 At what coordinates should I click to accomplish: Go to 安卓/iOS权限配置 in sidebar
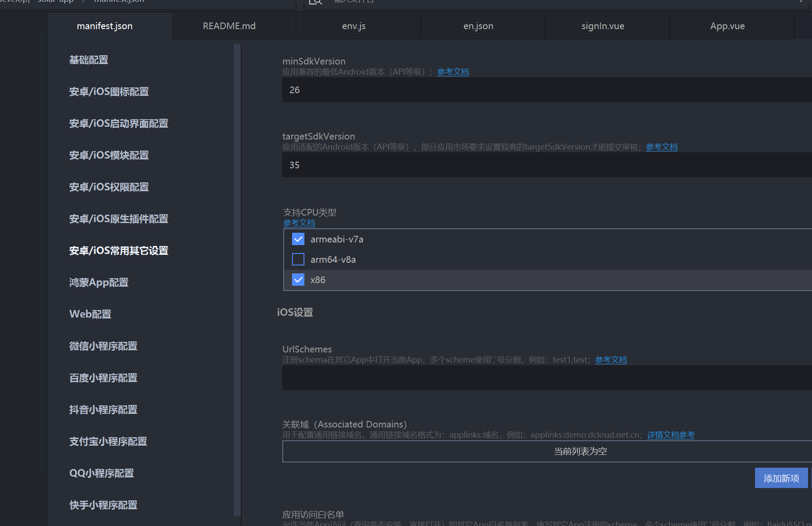click(x=109, y=187)
